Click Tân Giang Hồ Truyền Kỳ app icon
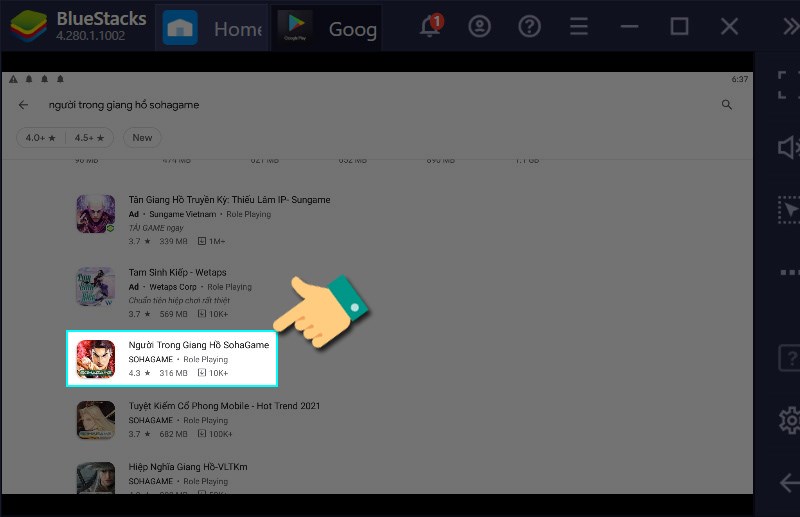The width and height of the screenshot is (800, 517). click(x=96, y=214)
